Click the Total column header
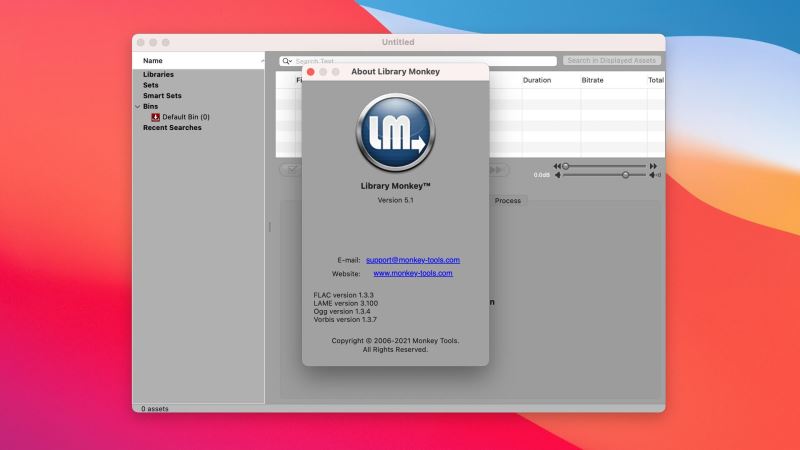The height and width of the screenshot is (450, 800). pyautogui.click(x=656, y=80)
